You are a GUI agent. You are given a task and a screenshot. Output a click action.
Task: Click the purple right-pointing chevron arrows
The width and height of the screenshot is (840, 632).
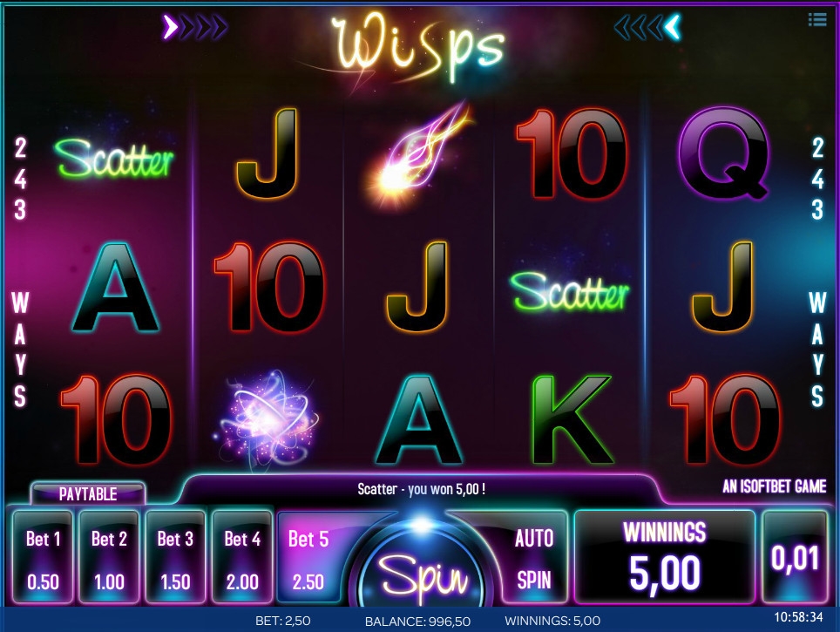click(194, 27)
